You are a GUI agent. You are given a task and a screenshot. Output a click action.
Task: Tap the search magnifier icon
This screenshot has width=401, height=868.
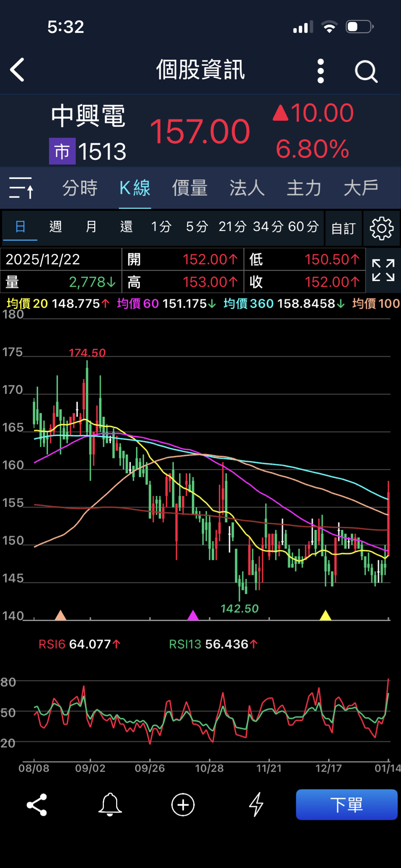[x=366, y=71]
